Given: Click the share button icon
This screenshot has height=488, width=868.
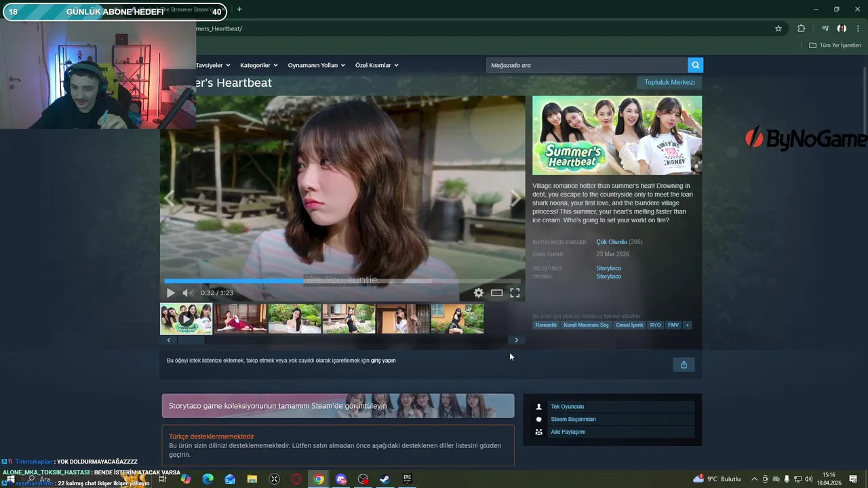Looking at the screenshot, I should (x=684, y=365).
